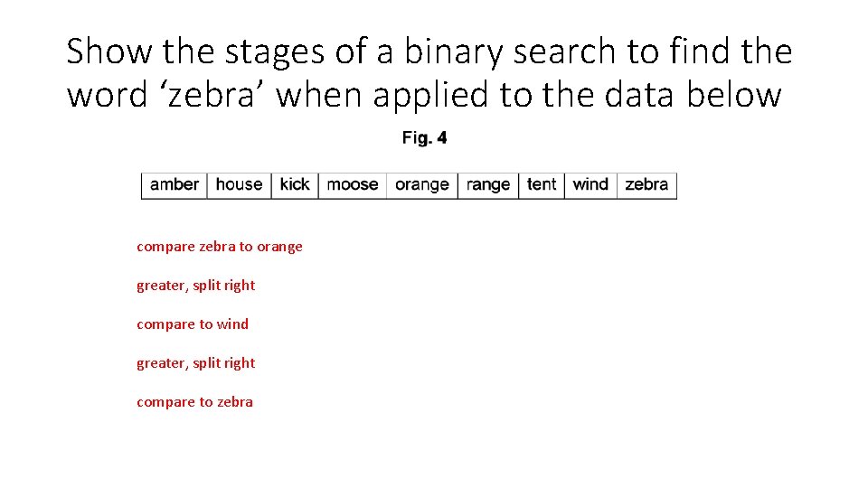This screenshot has width=868, height=488.
Task: Select the 'range' table cell
Action: click(x=488, y=184)
